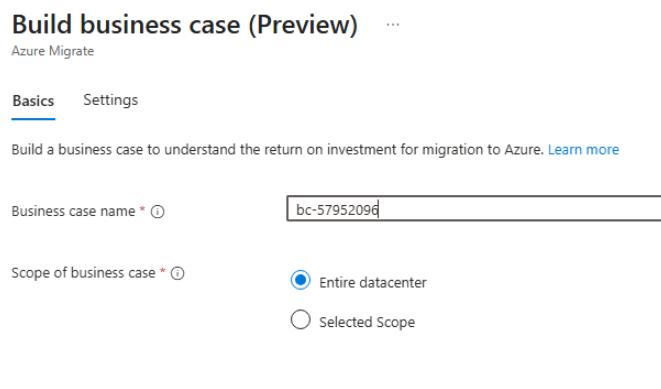
Task: Click the blue underline beneath Basics tab
Action: (x=33, y=119)
